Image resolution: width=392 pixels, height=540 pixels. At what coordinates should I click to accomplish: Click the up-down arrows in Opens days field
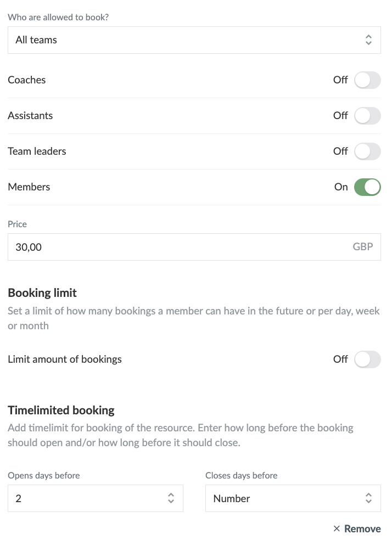pyautogui.click(x=171, y=498)
